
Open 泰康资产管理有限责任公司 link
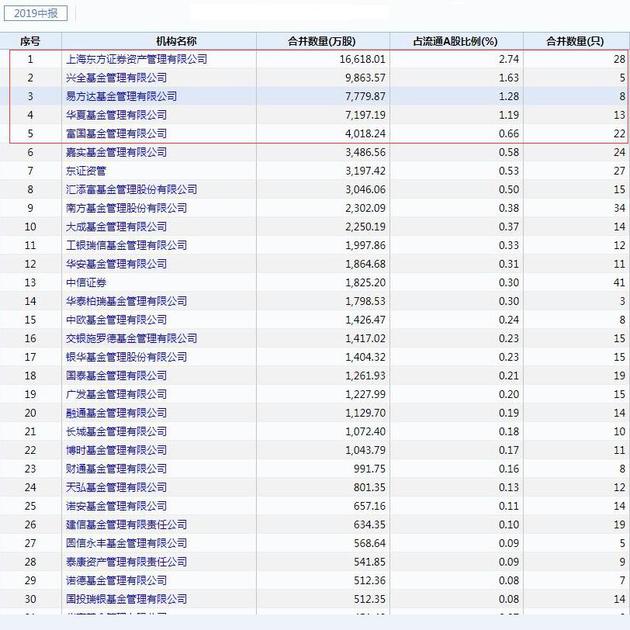[x=127, y=562]
